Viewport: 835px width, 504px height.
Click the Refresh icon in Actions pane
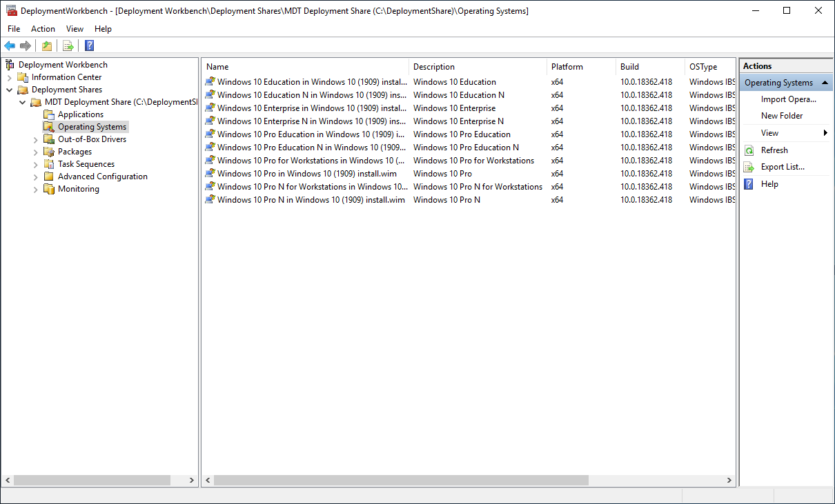click(x=749, y=150)
